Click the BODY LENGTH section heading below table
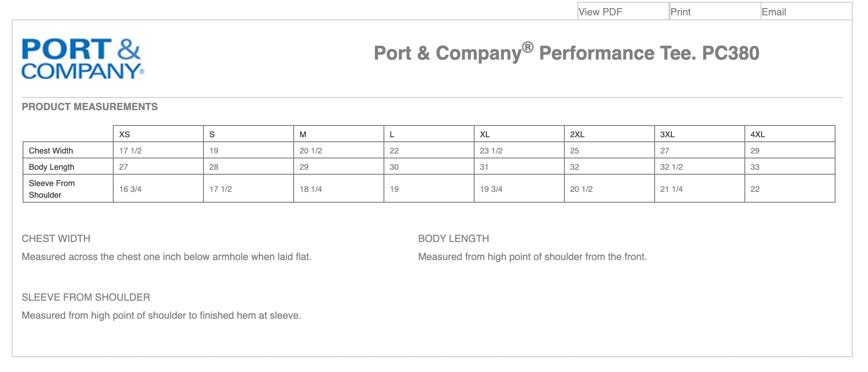This screenshot has height=372, width=868. pos(453,239)
